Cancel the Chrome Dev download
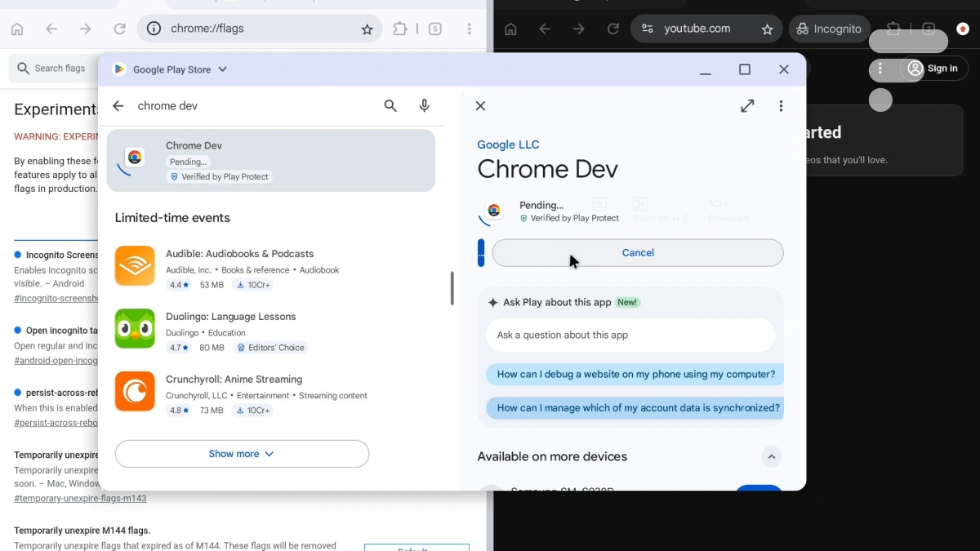The height and width of the screenshot is (551, 980). (637, 253)
